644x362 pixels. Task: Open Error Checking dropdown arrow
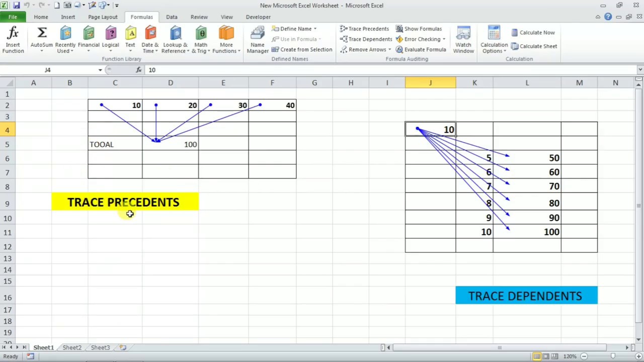click(x=444, y=39)
